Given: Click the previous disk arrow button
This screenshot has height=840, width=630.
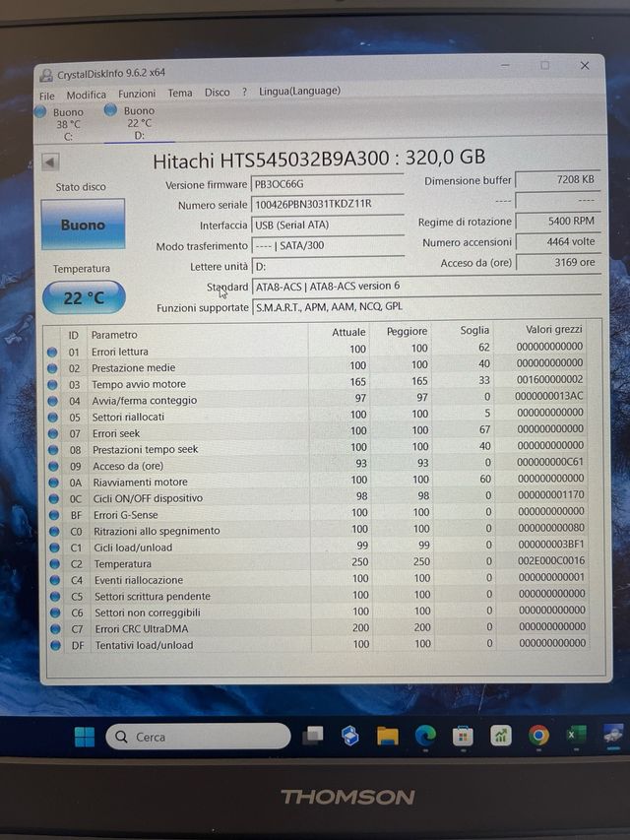Looking at the screenshot, I should tap(50, 162).
